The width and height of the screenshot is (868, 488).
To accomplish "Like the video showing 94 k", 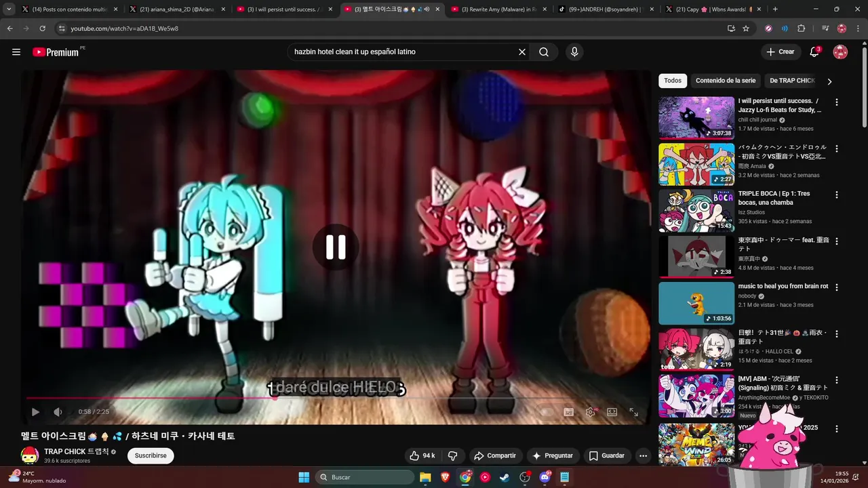I will tap(422, 455).
